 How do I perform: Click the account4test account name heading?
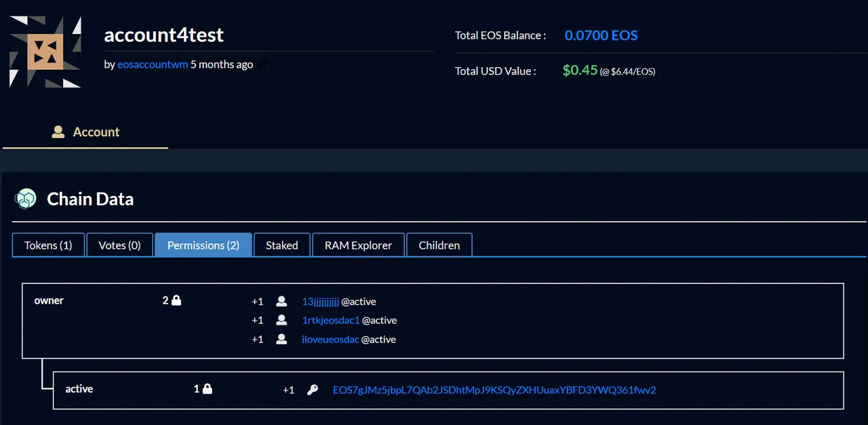pos(163,35)
